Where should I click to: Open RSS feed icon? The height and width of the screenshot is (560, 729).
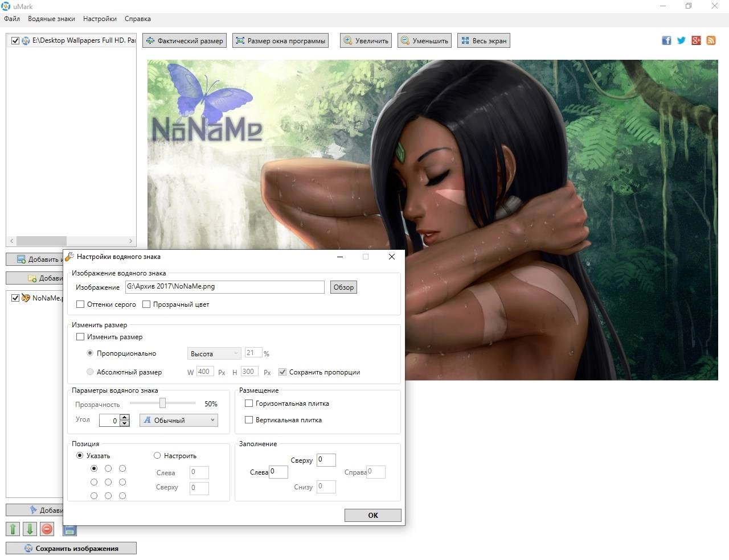(x=711, y=40)
